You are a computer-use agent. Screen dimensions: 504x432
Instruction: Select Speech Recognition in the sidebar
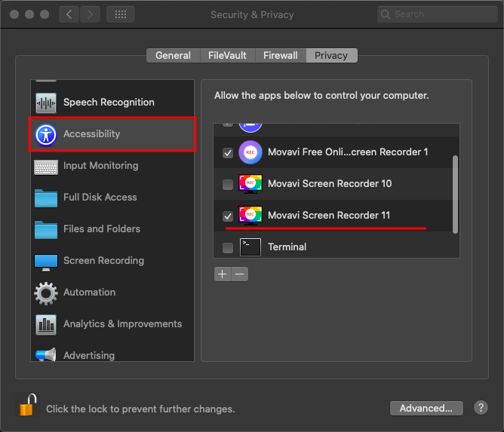point(112,103)
